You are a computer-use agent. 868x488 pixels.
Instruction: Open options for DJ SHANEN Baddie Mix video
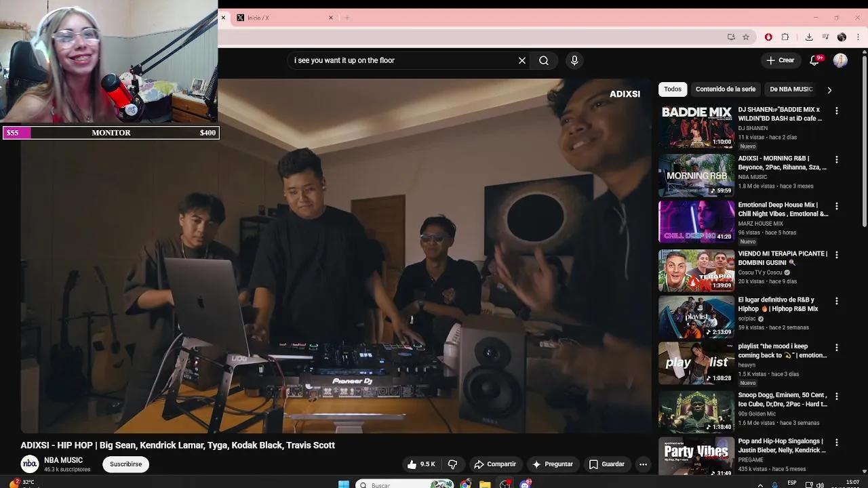pos(836,110)
